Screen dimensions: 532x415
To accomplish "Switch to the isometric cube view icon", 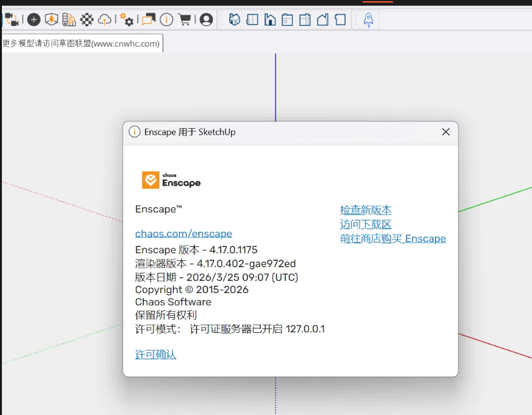I will click(234, 20).
